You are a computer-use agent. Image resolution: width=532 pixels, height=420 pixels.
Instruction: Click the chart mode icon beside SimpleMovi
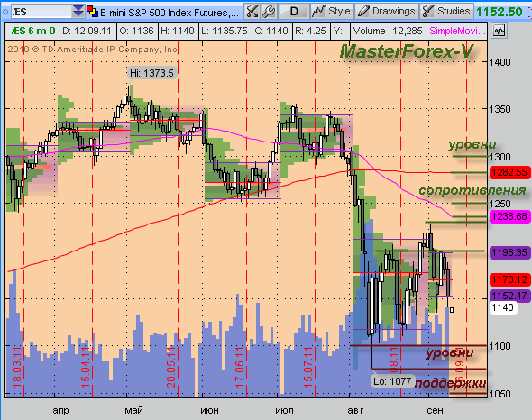(x=499, y=31)
